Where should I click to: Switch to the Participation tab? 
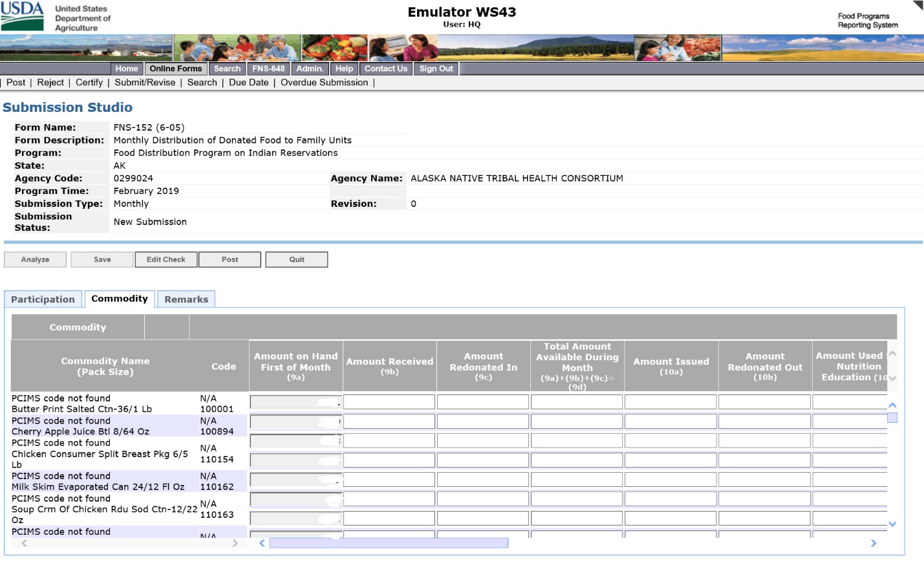[43, 299]
